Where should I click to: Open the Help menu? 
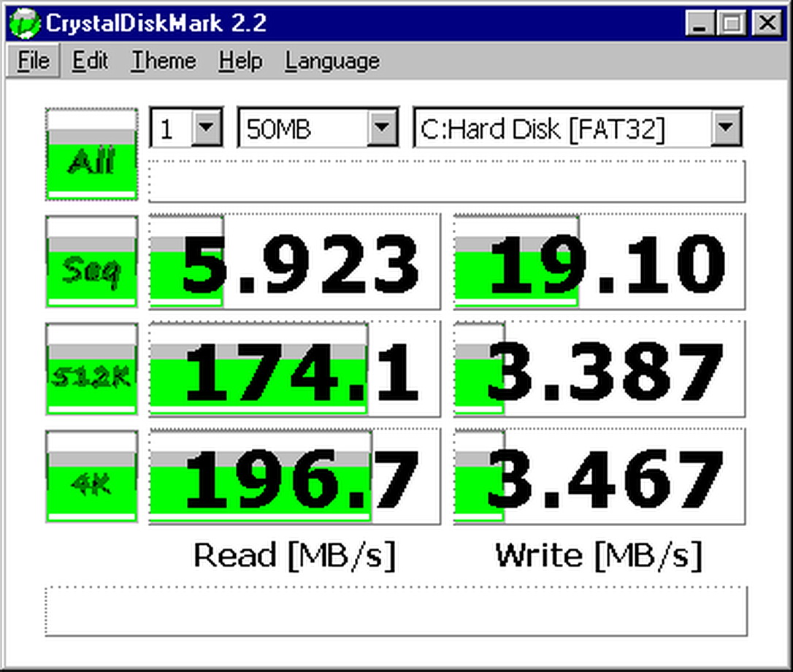[x=241, y=61]
